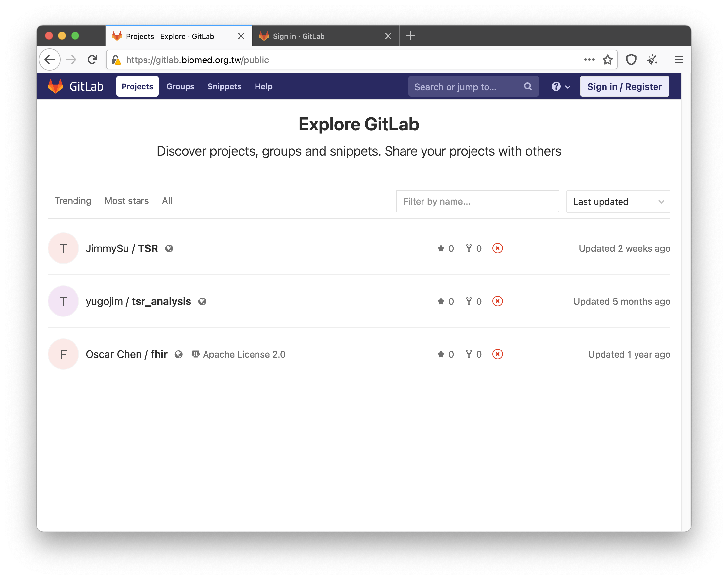Click the Updated 2 weeks ago text
Image resolution: width=728 pixels, height=580 pixels.
coord(624,248)
